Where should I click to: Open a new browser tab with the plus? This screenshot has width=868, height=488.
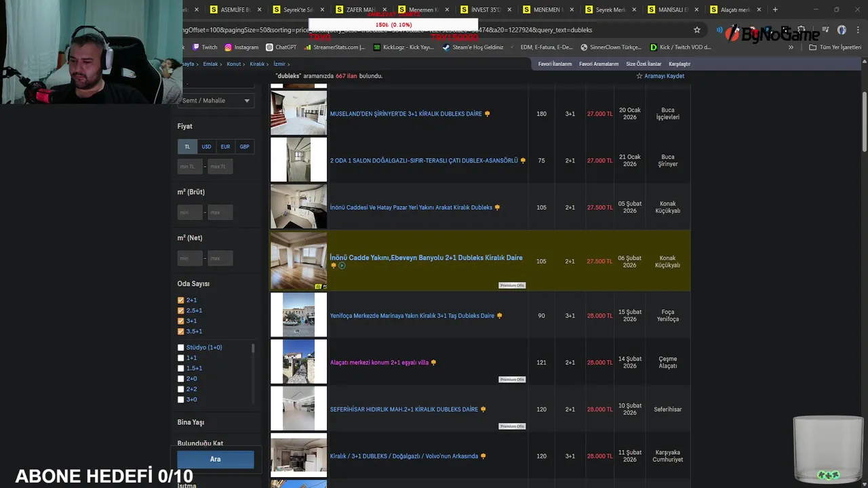775,9
